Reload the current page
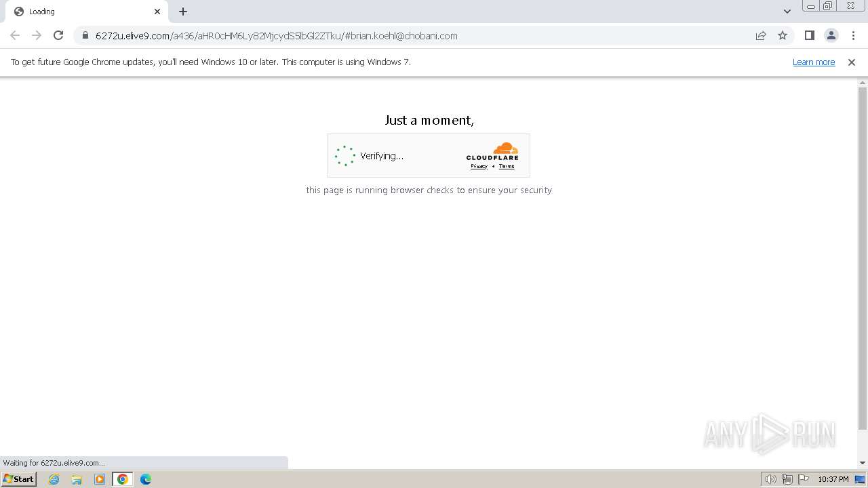This screenshot has width=868, height=488. click(x=58, y=35)
